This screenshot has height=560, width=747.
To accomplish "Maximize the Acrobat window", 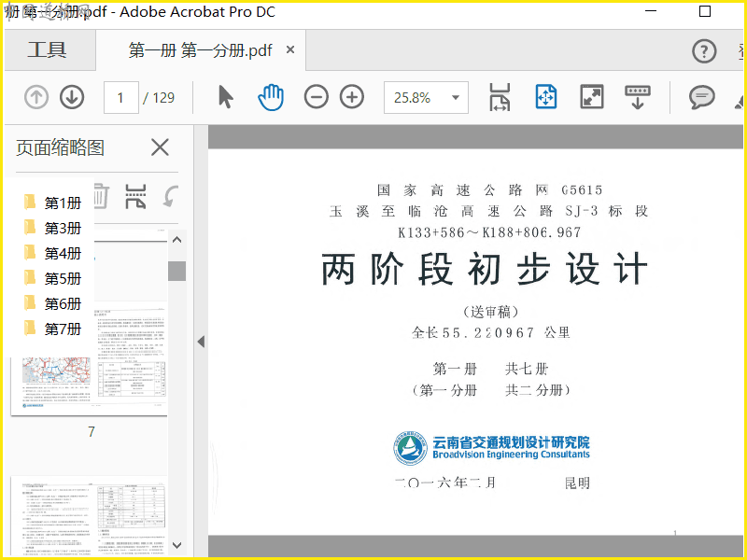I will click(x=705, y=11).
